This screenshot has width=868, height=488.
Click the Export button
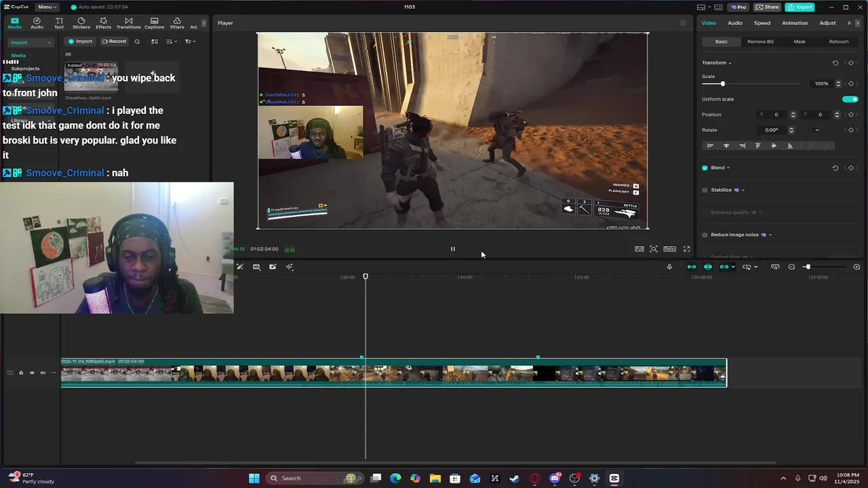(800, 7)
